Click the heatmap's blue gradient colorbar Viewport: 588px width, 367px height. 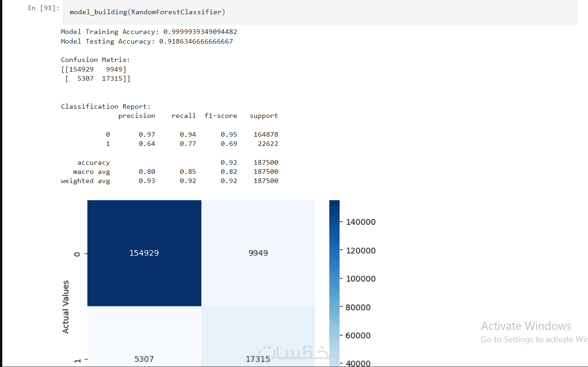click(334, 284)
